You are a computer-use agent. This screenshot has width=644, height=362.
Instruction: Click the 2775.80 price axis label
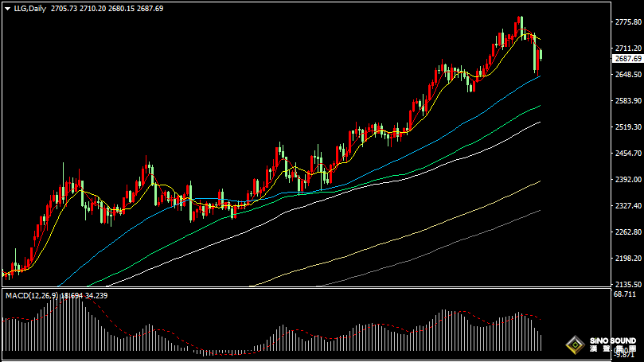(627, 22)
